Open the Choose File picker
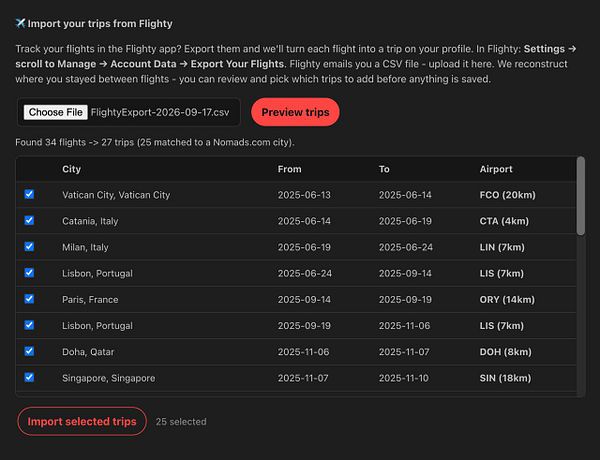Viewport: 600px width, 460px height. pyautogui.click(x=55, y=112)
